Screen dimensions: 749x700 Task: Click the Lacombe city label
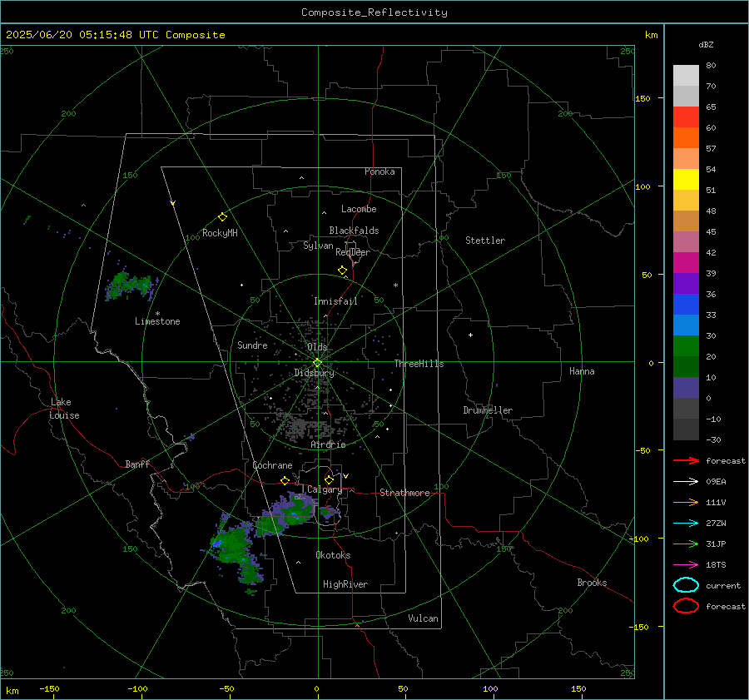[359, 209]
